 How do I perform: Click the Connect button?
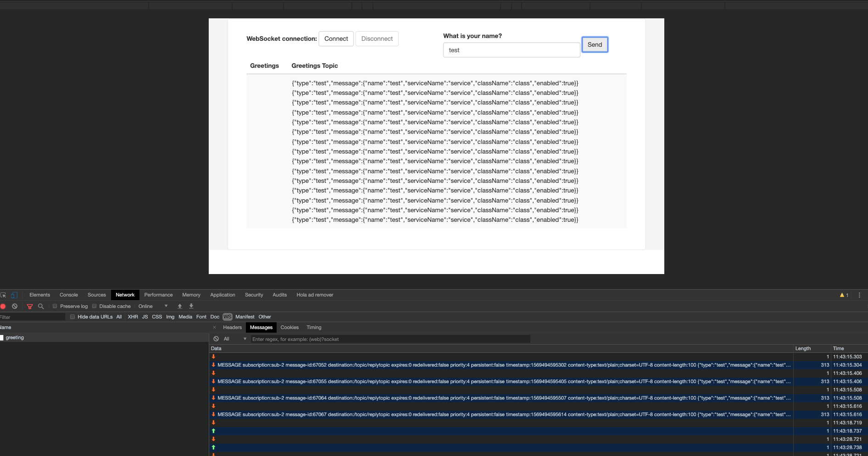[336, 38]
